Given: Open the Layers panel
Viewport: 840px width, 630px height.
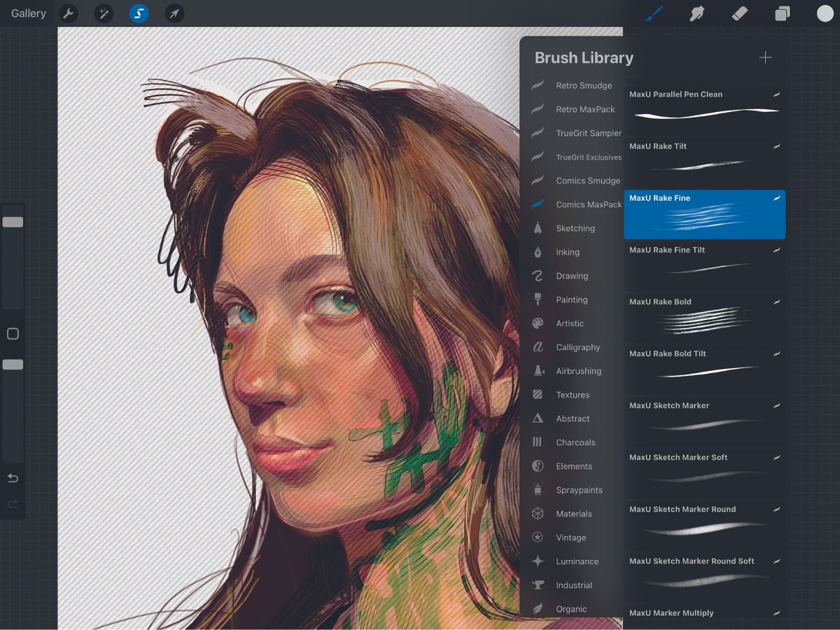Looking at the screenshot, I should coord(782,13).
